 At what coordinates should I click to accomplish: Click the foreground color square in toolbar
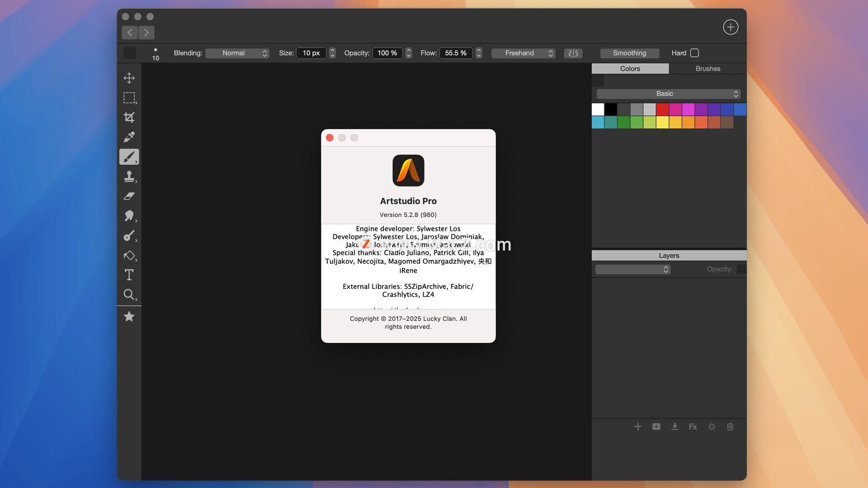click(x=130, y=53)
